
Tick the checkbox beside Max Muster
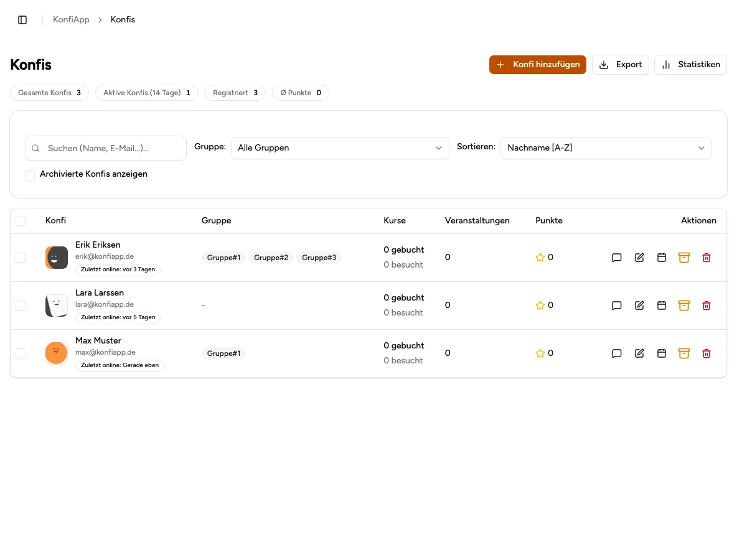21,353
